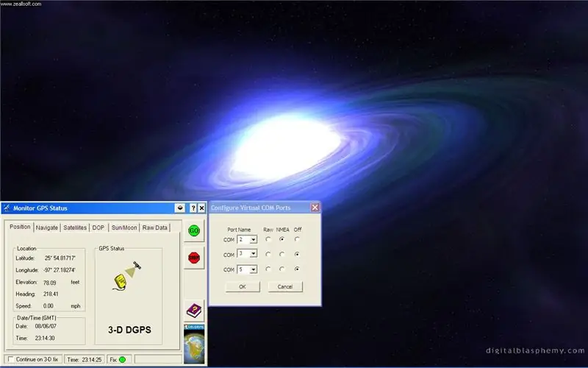Click Cancel in Configure Virtual COM Ports
Image resolution: width=588 pixels, height=368 pixels.
285,286
